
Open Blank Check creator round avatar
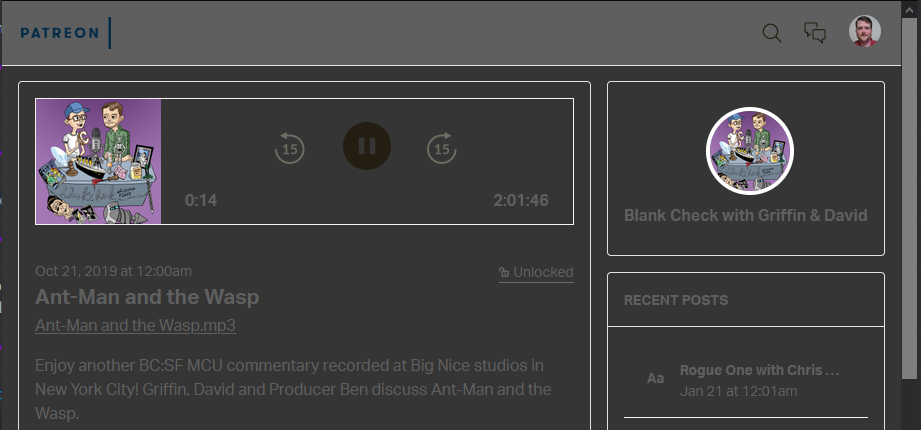pyautogui.click(x=750, y=151)
